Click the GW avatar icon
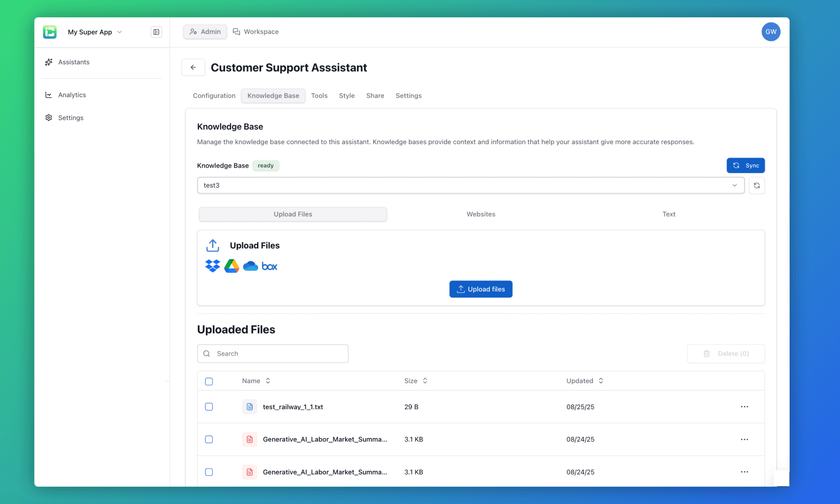Image resolution: width=840 pixels, height=504 pixels. (771, 31)
